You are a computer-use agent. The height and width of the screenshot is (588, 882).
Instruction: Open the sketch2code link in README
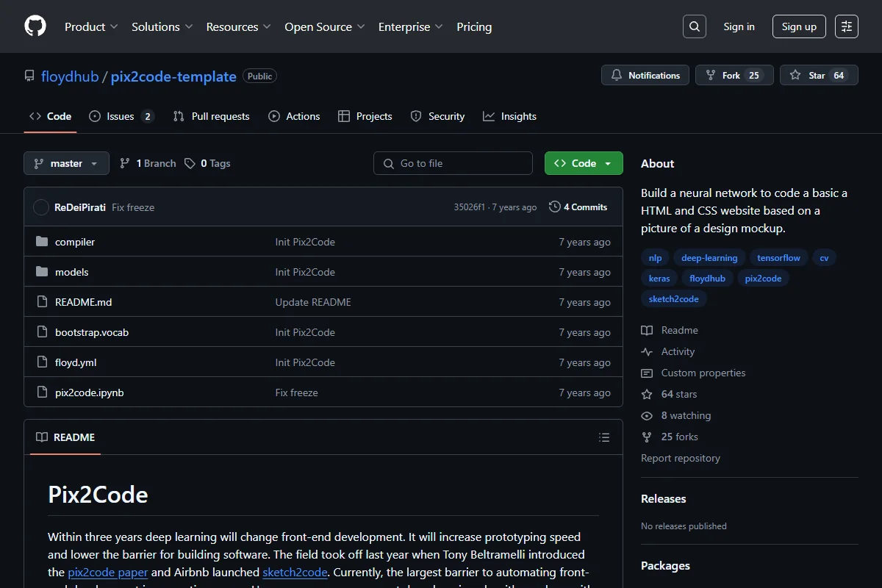(295, 572)
